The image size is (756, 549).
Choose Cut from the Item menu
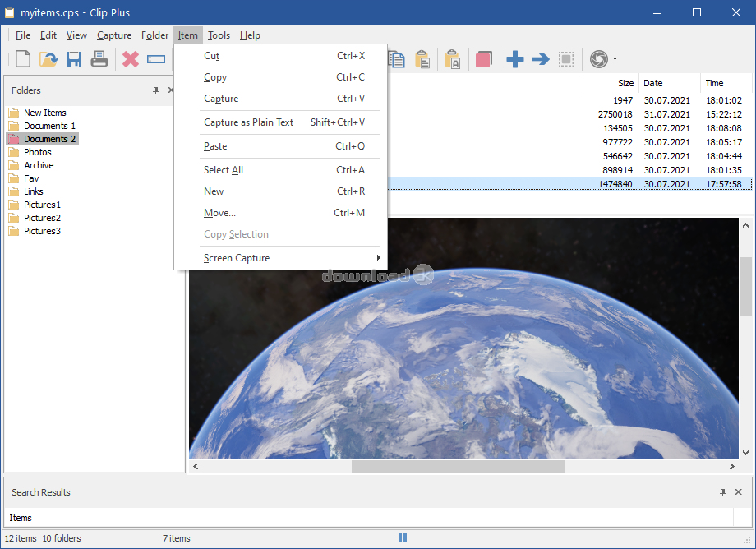(x=280, y=56)
